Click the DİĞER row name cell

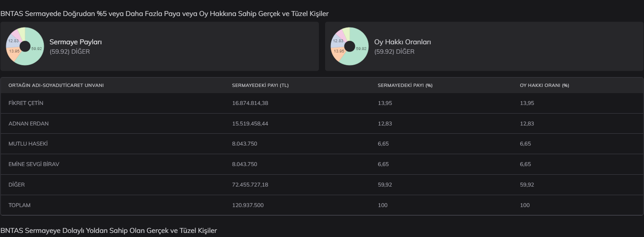(x=16, y=185)
